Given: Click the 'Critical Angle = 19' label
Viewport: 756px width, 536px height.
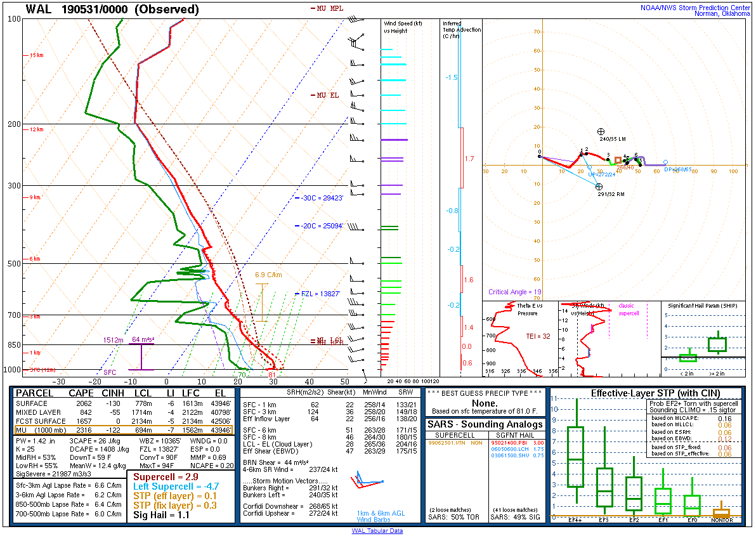Looking at the screenshot, I should pos(515,292).
